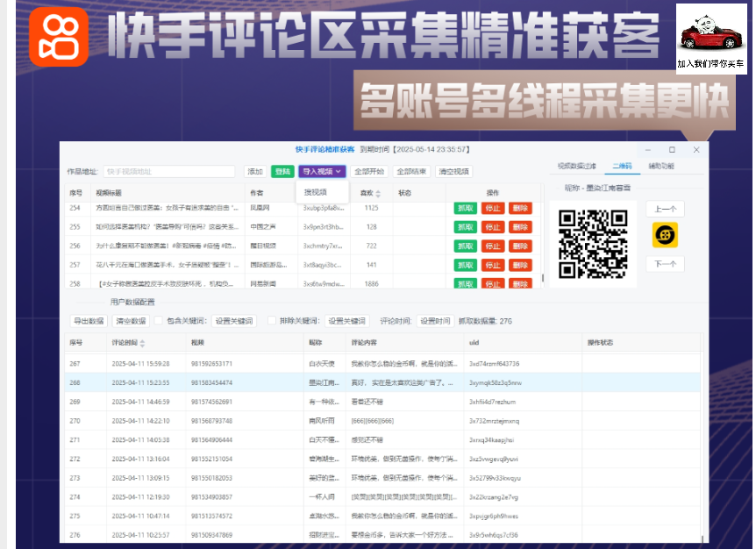Viewport: 756px width, 549px height.
Task: Click the 上一个 button
Action: 666,210
